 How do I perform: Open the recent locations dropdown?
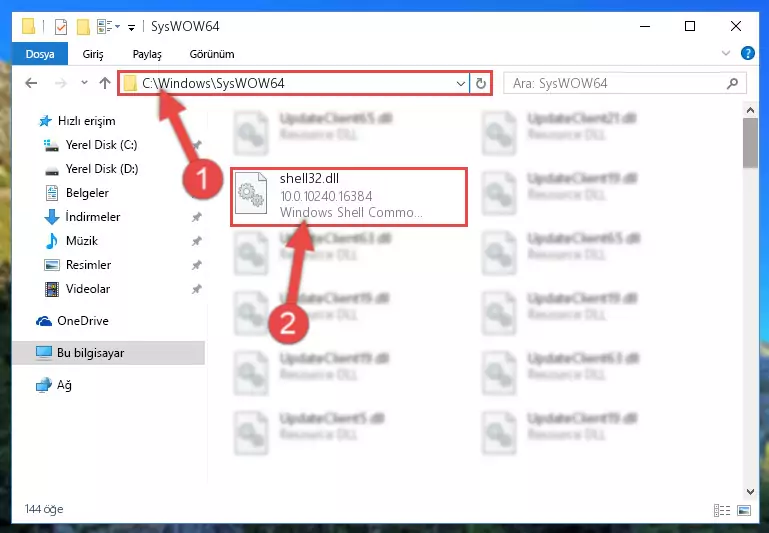(x=84, y=82)
